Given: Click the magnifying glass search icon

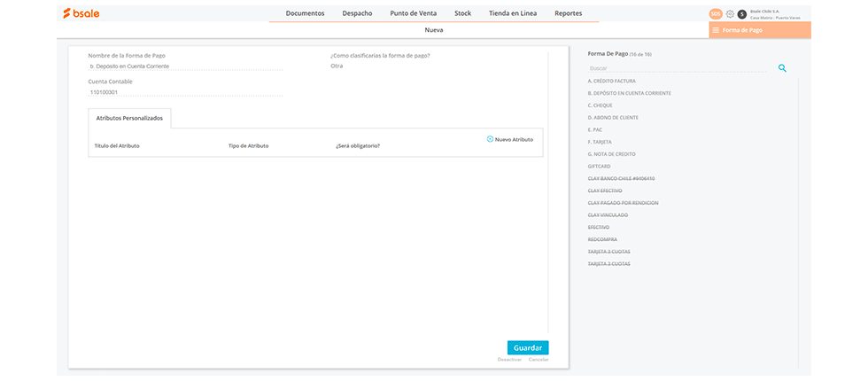Looking at the screenshot, I should (782, 67).
